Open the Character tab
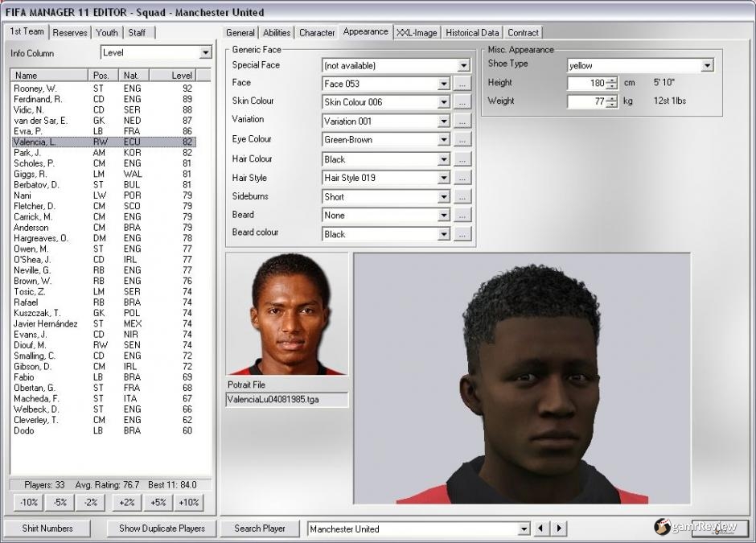756x543 pixels. coord(317,33)
